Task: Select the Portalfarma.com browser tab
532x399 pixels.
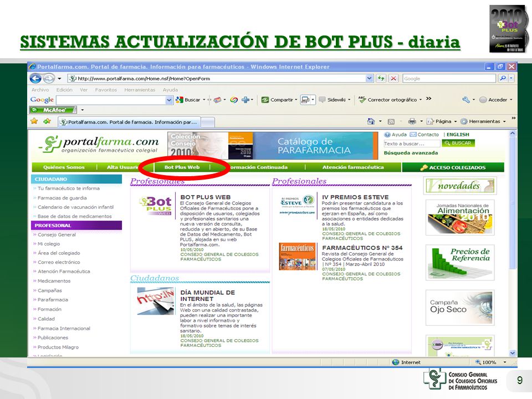Action: click(x=129, y=122)
